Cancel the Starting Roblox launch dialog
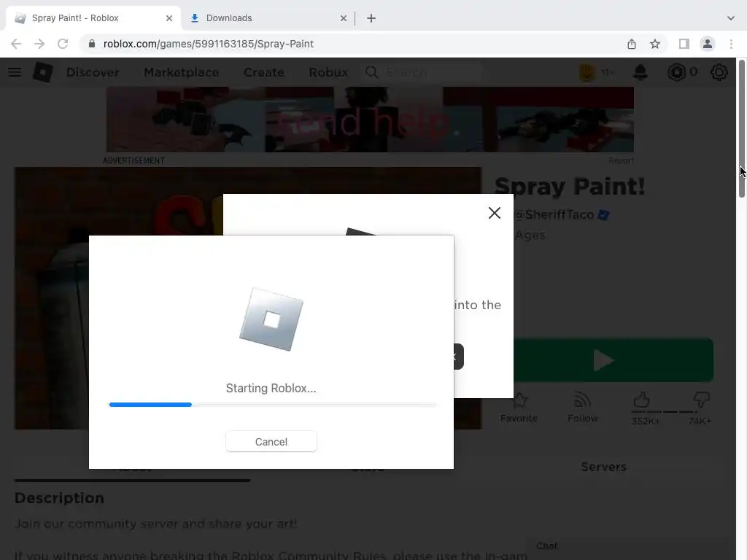 pyautogui.click(x=271, y=441)
